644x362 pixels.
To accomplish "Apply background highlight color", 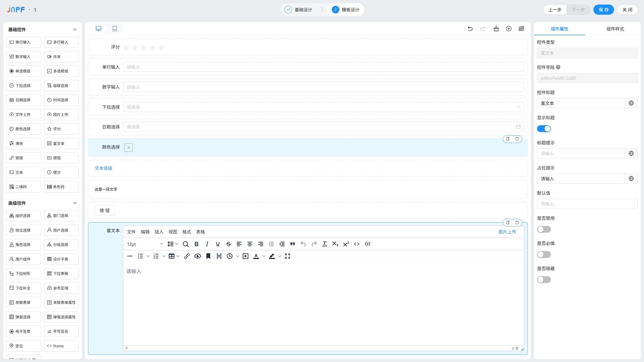I will (272, 256).
